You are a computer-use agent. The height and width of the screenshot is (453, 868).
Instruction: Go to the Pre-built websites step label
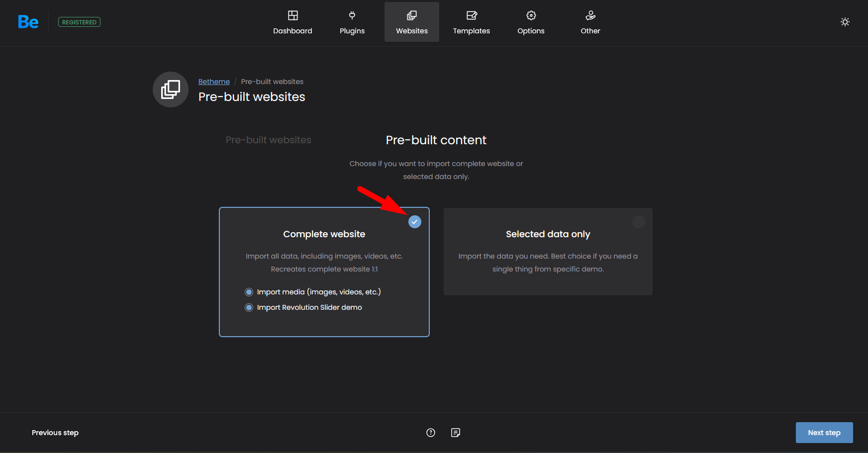pos(268,140)
